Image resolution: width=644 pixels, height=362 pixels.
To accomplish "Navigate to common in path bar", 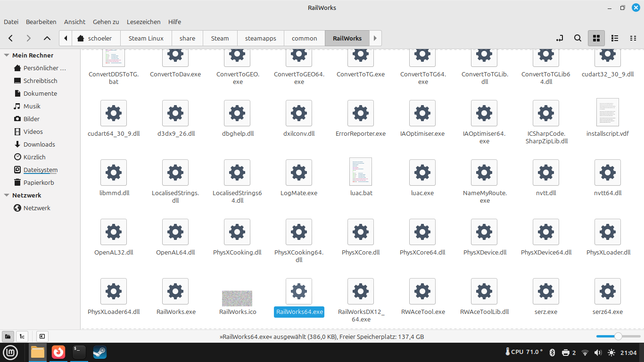I will click(305, 38).
